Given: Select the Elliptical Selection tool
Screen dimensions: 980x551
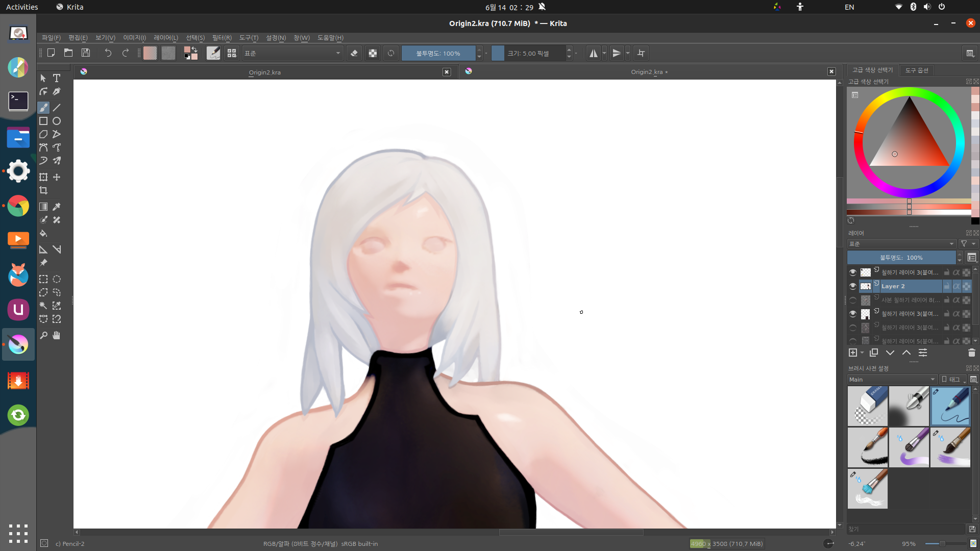Looking at the screenshot, I should coord(57,279).
